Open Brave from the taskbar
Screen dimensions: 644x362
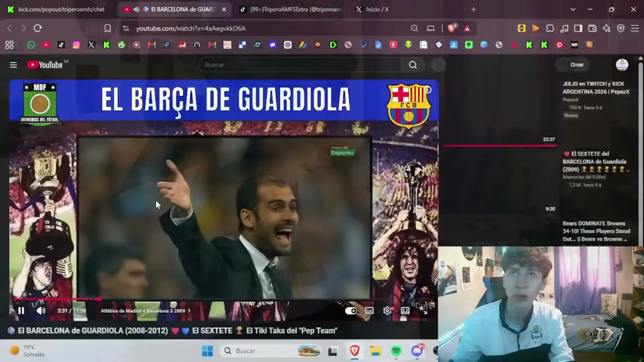pyautogui.click(x=355, y=351)
